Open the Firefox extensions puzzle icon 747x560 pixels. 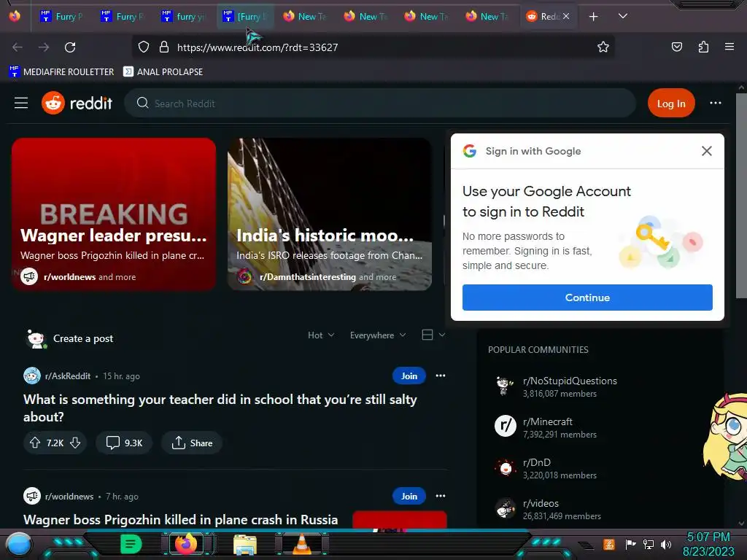[x=703, y=47]
